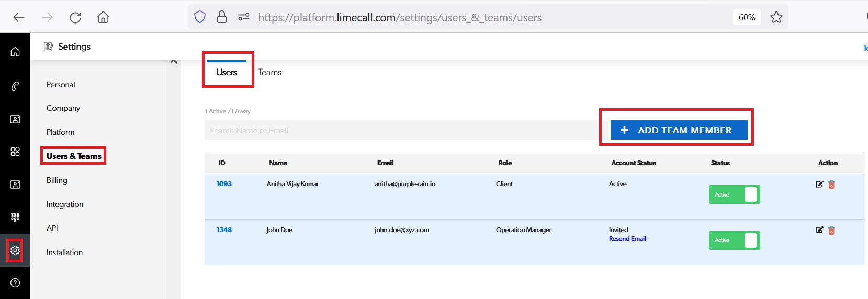Screen dimensions: 868x299
Task: Toggle Active status for Anitha Vijay Kumar
Action: click(x=734, y=194)
